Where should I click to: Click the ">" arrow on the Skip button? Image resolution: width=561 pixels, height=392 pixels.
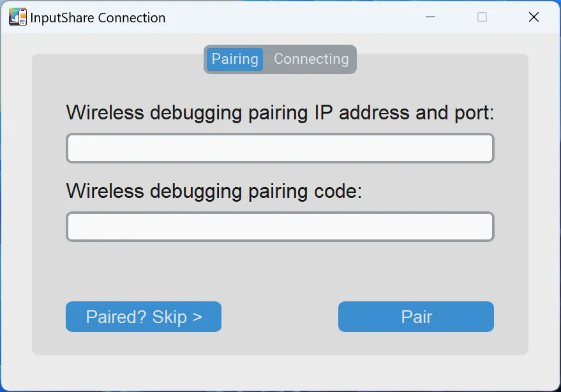(x=197, y=317)
